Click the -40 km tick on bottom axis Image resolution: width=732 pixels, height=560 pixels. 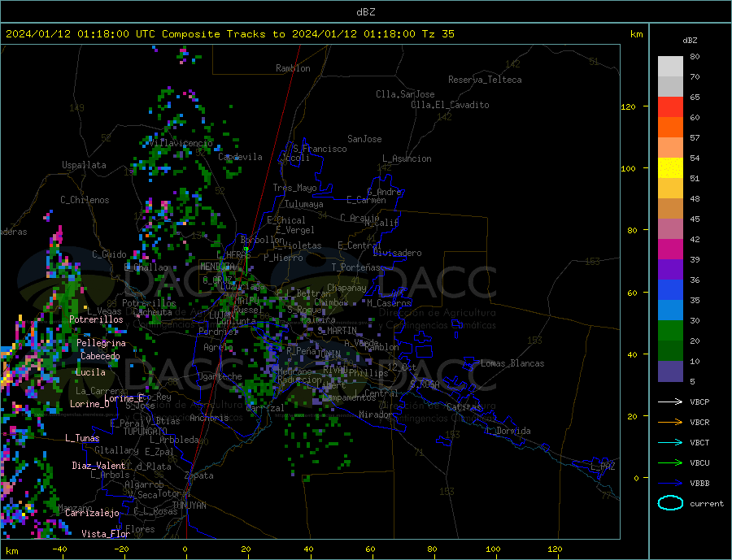(x=59, y=549)
